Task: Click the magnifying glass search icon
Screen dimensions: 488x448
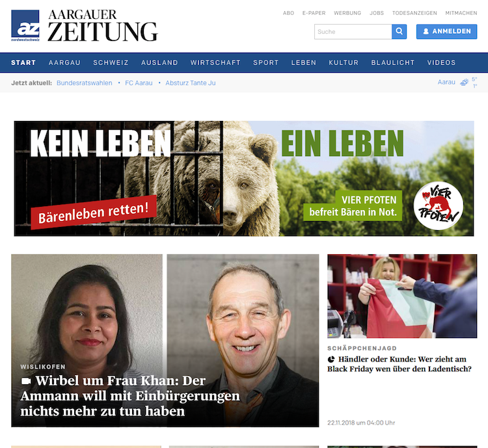Action: [x=400, y=31]
